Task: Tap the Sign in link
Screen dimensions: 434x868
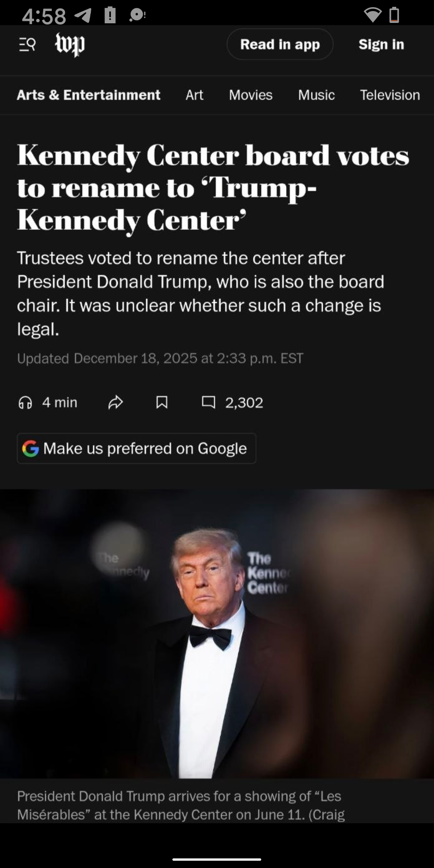Action: pos(381,44)
